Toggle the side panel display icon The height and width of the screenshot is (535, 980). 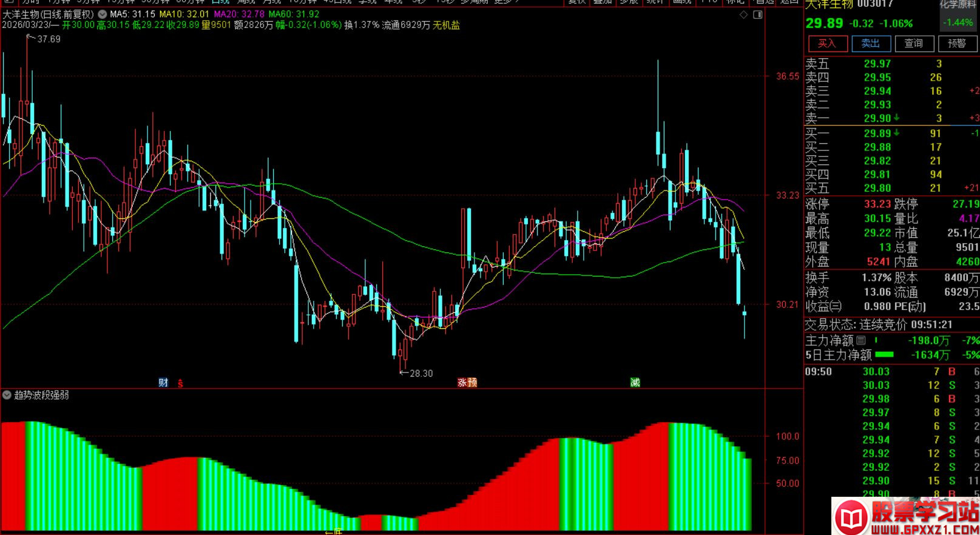758,15
